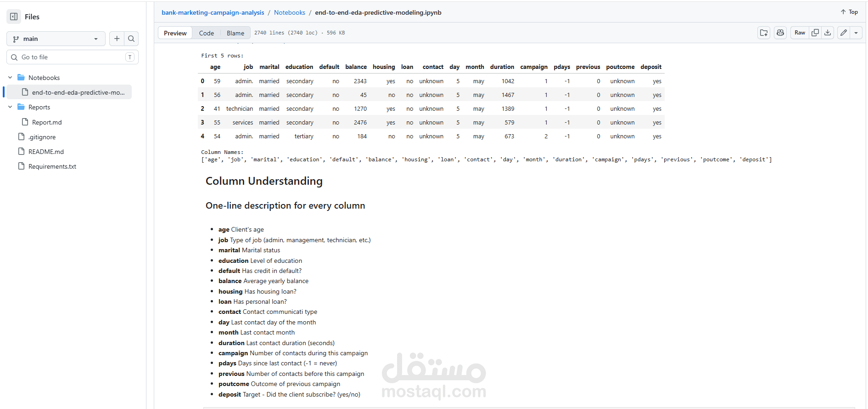Click the 'deposit Target' bullet line
The width and height of the screenshot is (868, 409).
tap(289, 394)
